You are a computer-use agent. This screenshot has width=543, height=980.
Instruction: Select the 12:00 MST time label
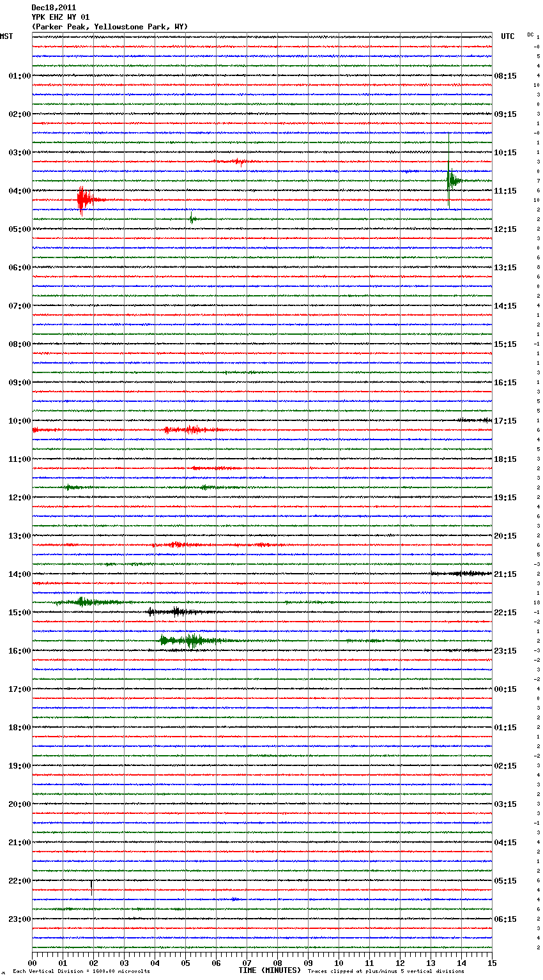19,498
